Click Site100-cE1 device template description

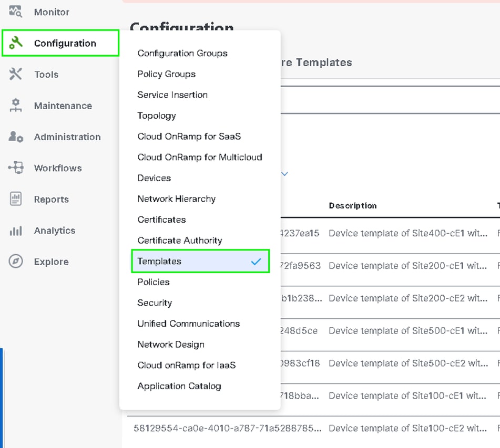[x=407, y=396]
